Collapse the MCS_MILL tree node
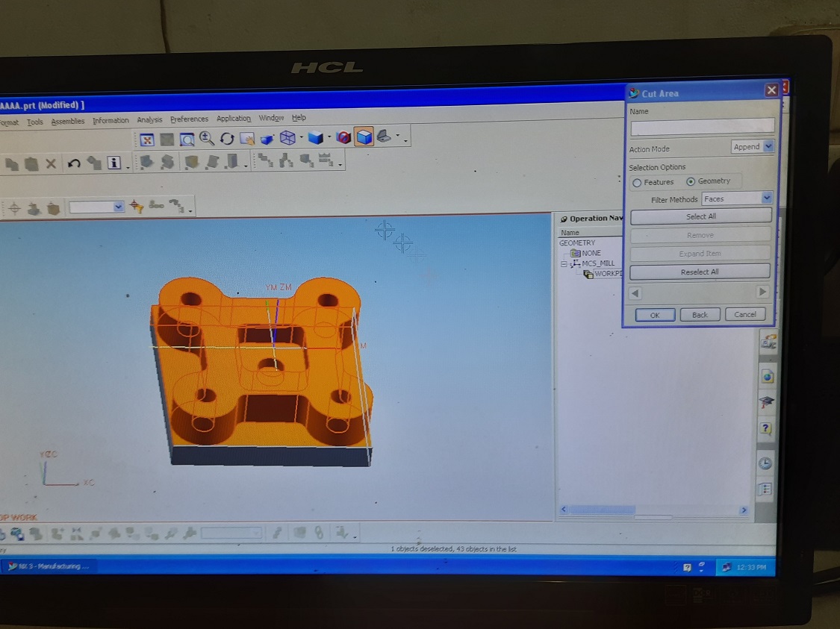The height and width of the screenshot is (629, 840). 564,264
